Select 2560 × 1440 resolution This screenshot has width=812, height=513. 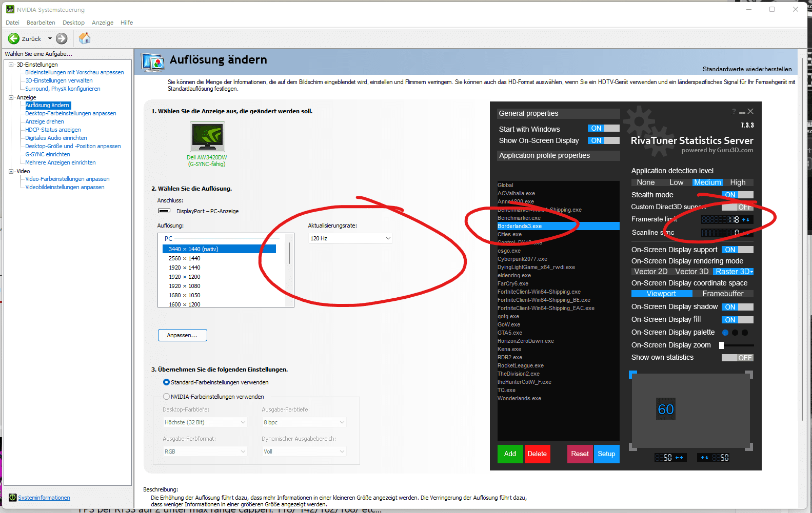[184, 258]
